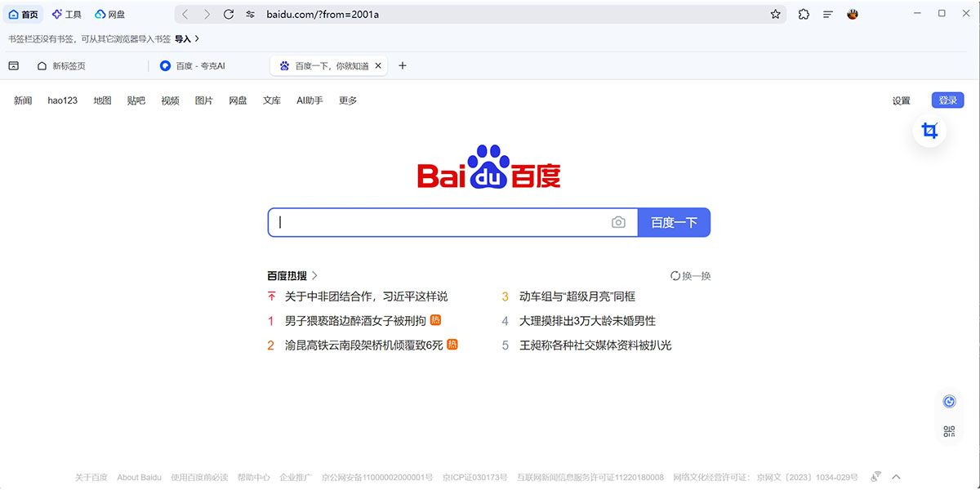
Task: Click the 热 badge beside 男子猥亵 headline
Action: pos(436,320)
